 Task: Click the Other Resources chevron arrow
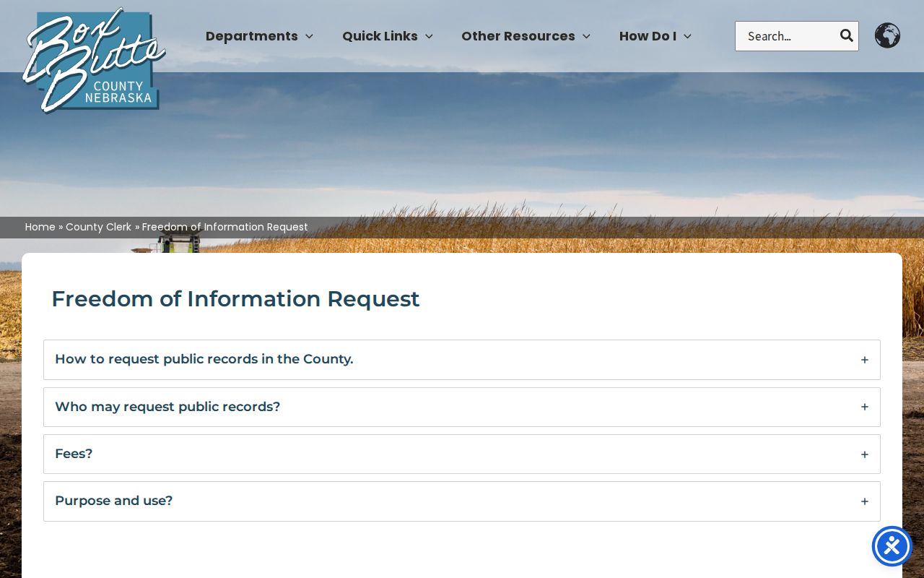586,36
